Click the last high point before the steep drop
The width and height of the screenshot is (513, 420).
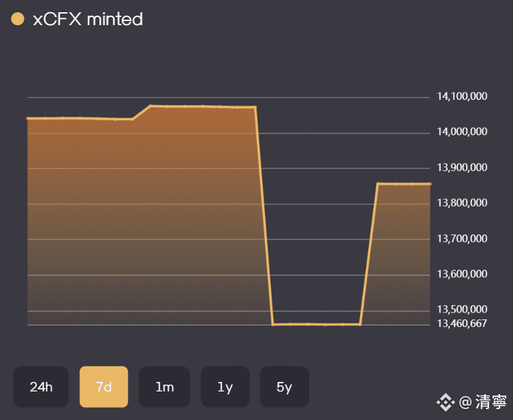[255, 107]
